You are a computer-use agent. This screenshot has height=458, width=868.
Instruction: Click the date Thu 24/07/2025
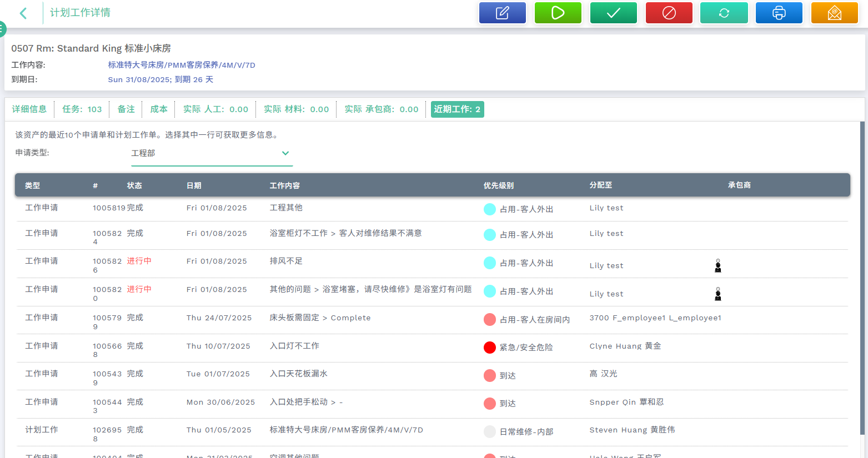point(219,318)
